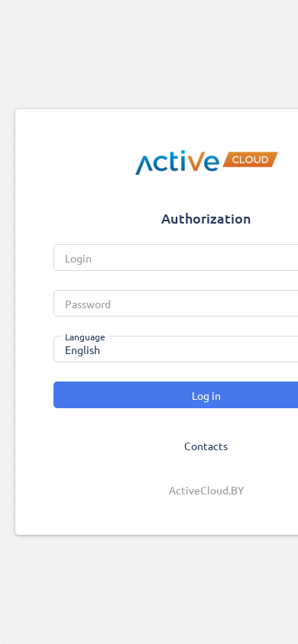Focus the Login input field

[x=176, y=258]
